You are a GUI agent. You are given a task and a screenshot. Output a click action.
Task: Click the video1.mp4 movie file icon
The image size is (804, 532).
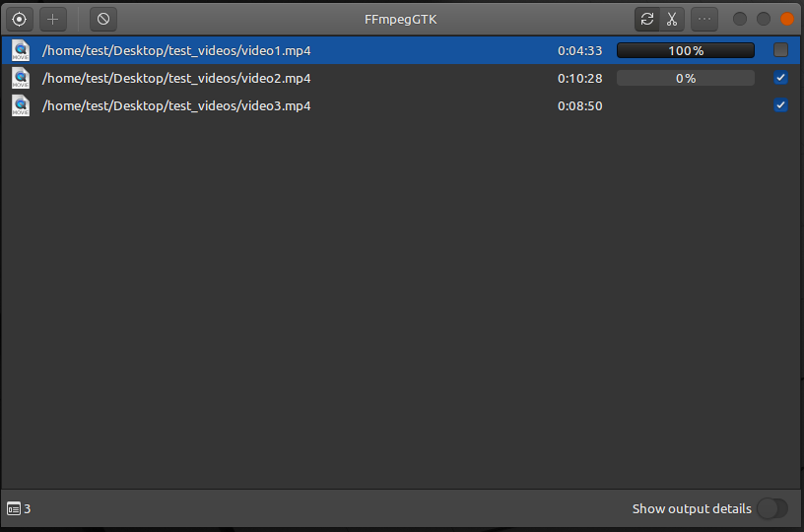[21, 51]
